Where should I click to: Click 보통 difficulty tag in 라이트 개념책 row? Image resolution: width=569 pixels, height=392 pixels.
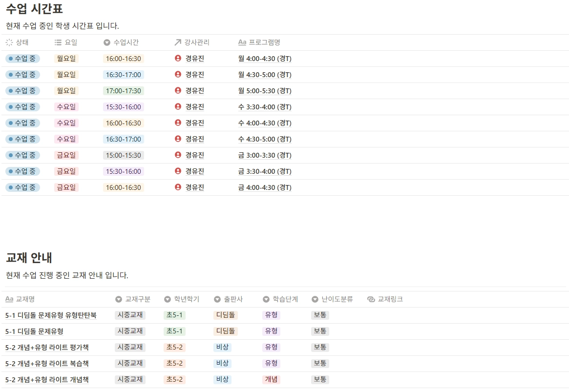click(x=320, y=379)
